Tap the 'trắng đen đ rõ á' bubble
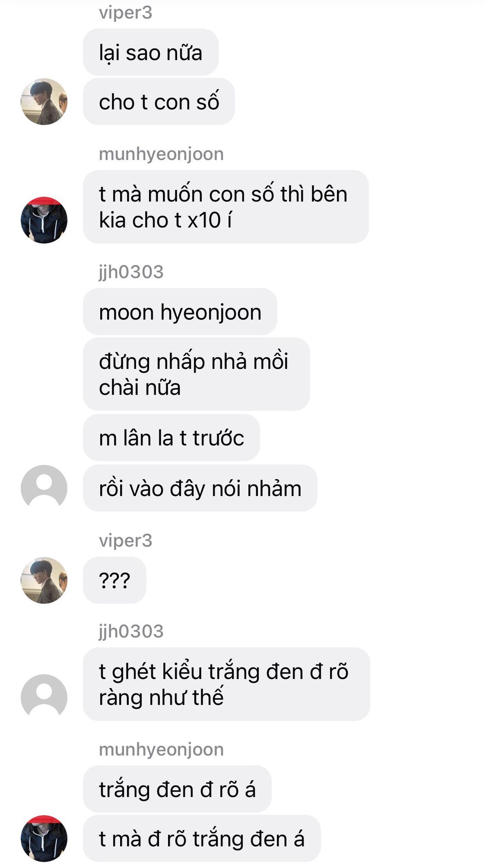Screen dimensions: 486x868 (177, 789)
